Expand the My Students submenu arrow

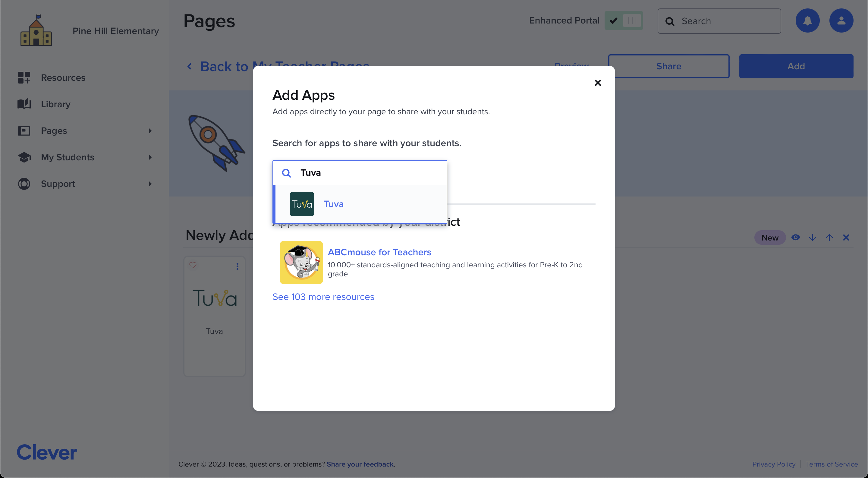150,157
